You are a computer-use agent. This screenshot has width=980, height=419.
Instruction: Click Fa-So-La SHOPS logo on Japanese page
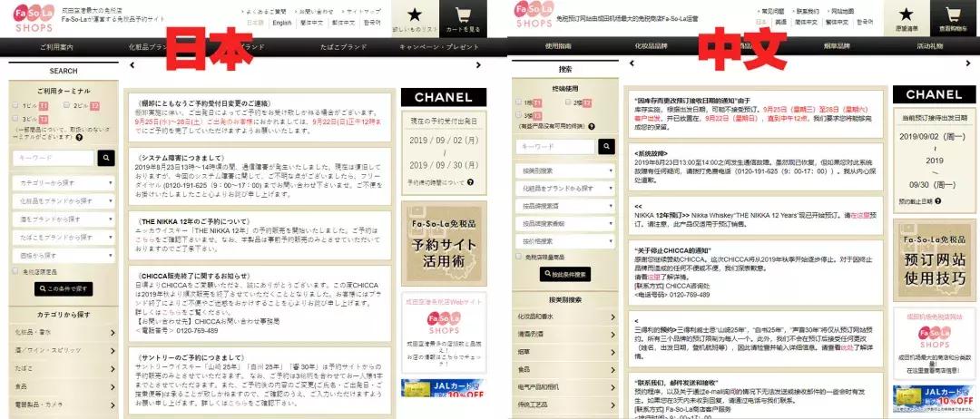[34, 18]
